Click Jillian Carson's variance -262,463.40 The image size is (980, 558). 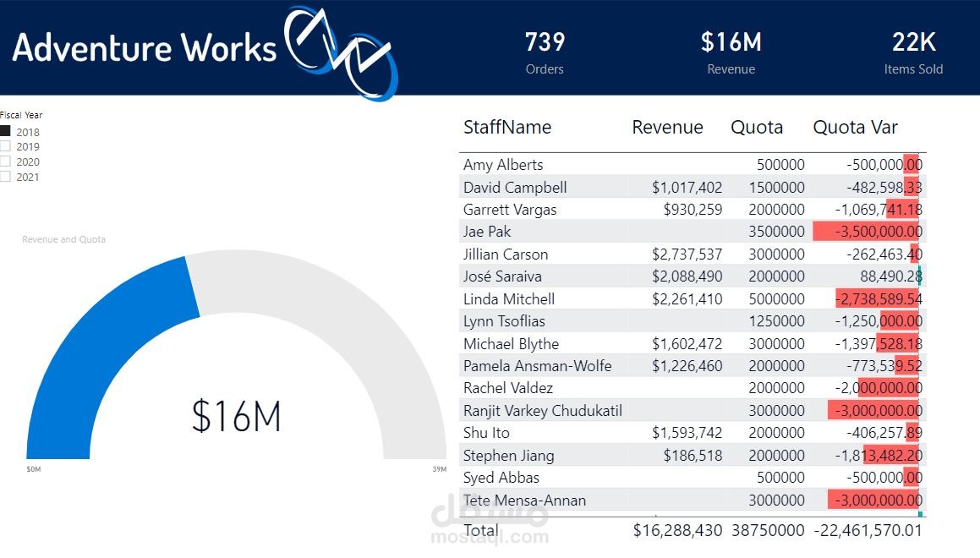pos(884,254)
